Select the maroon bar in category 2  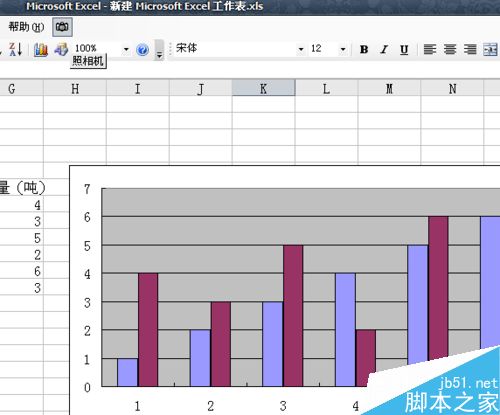tap(221, 344)
